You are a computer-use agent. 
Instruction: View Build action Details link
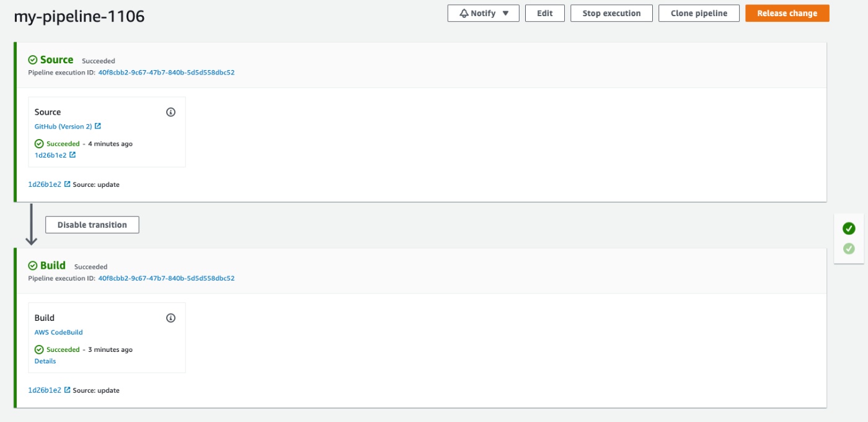point(45,361)
